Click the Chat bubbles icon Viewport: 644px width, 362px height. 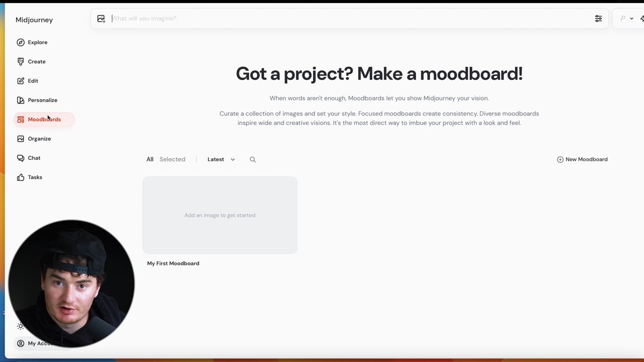tap(21, 158)
